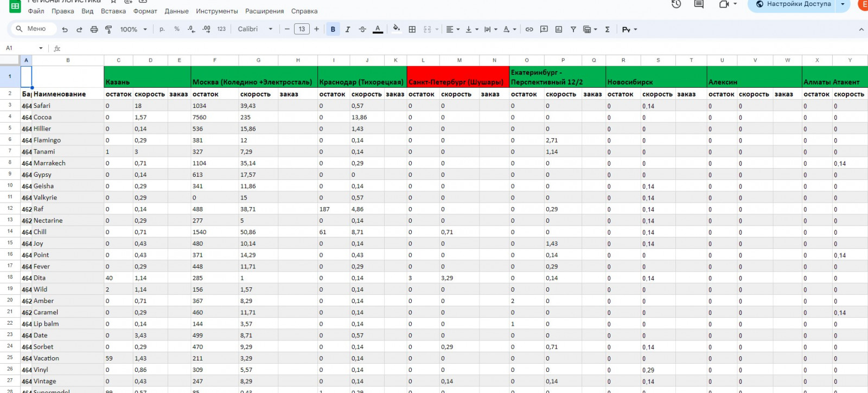868x393 pixels.
Task: Open the Вставка menu
Action: tap(113, 11)
